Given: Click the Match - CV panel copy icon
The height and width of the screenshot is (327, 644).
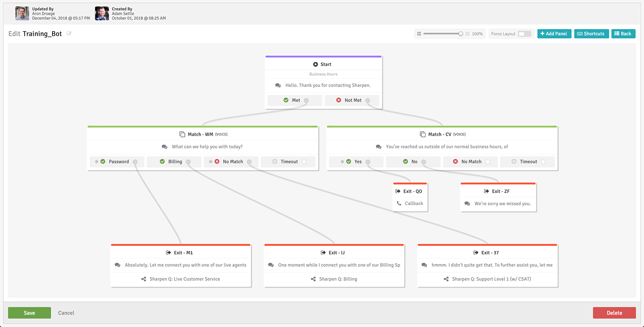Looking at the screenshot, I should click(x=423, y=134).
